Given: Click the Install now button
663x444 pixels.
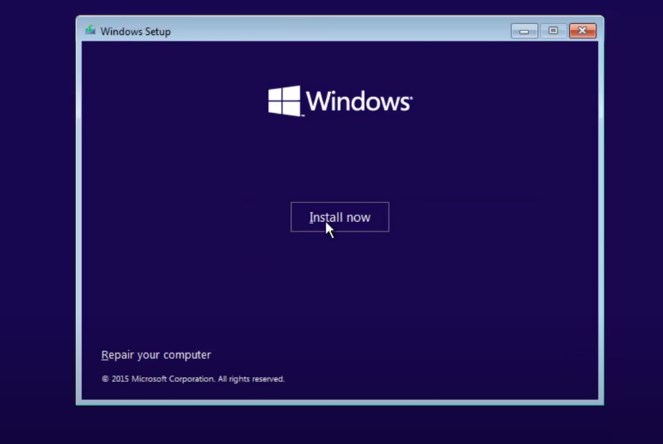Looking at the screenshot, I should (340, 217).
